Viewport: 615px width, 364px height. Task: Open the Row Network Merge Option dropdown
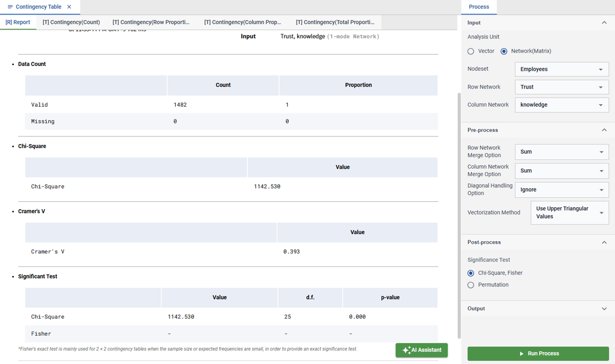coord(561,152)
